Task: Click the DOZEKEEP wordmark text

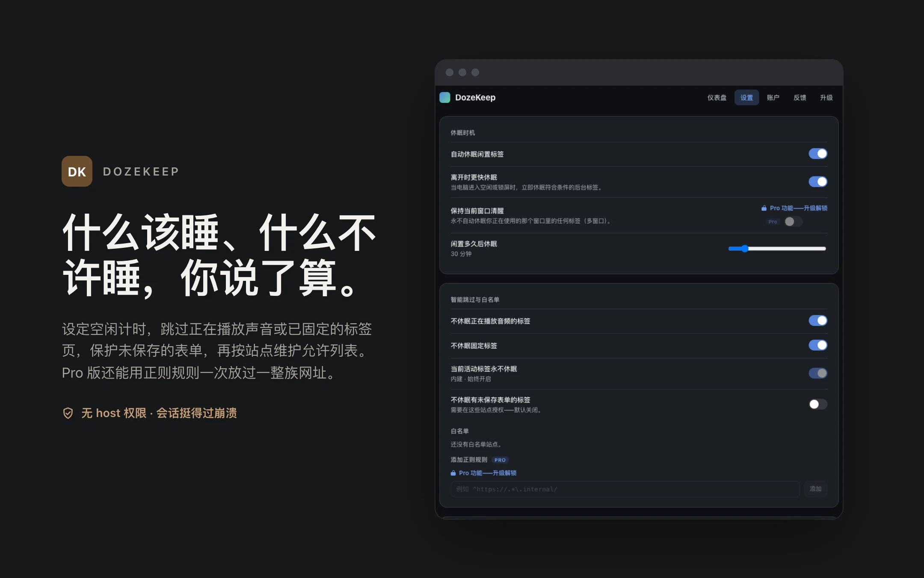Action: [141, 172]
